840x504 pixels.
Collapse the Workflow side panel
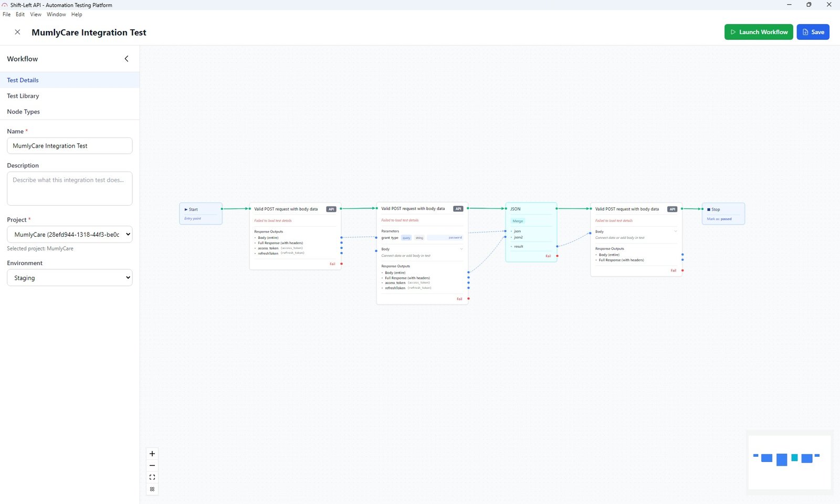127,59
